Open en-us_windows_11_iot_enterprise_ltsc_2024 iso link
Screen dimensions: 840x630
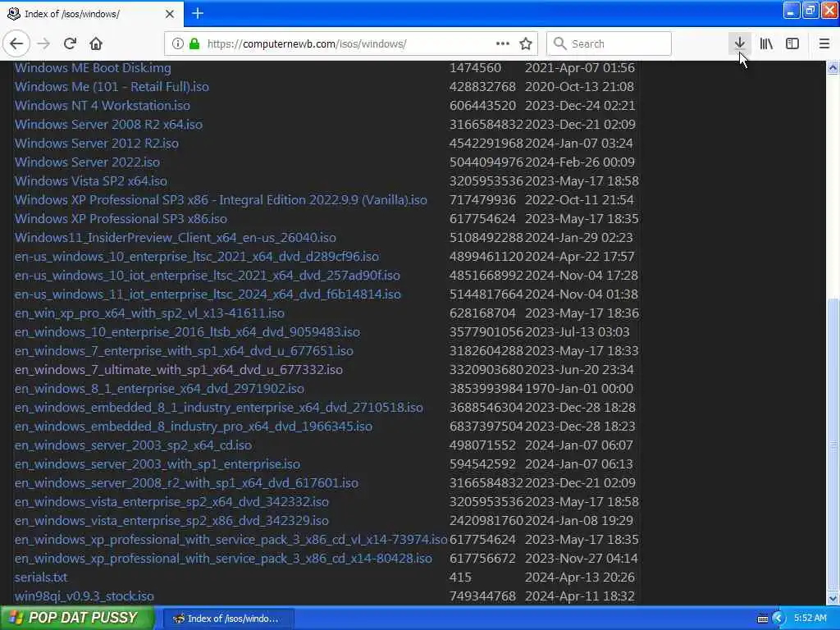pyautogui.click(x=208, y=294)
